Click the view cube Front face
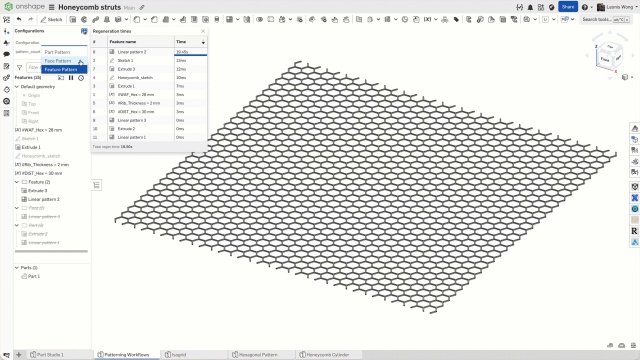The width and height of the screenshot is (640, 360). [605, 60]
